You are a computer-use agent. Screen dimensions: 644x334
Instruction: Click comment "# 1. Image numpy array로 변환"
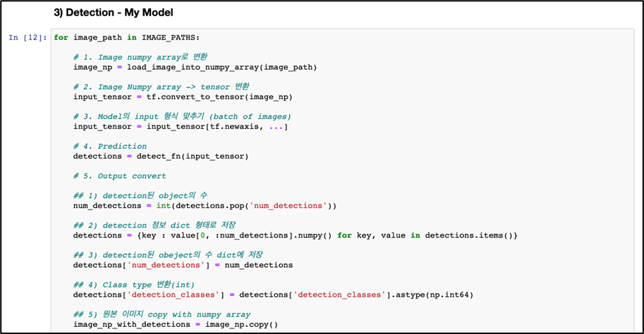[x=140, y=57]
